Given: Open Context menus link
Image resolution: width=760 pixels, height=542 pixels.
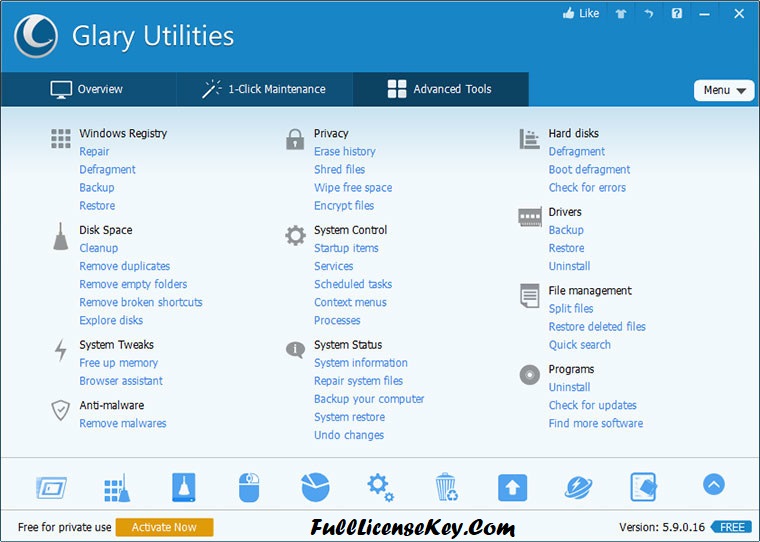Looking at the screenshot, I should 350,302.
